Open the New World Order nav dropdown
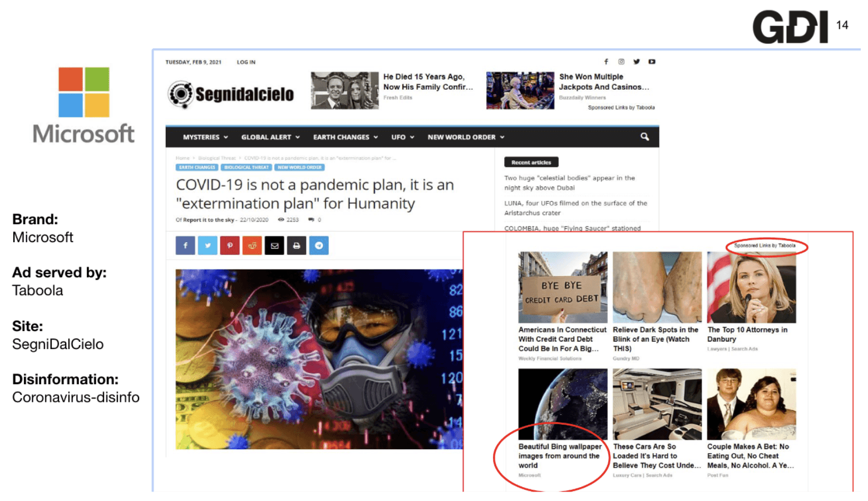Viewport: 868px width, 501px height. 465,137
